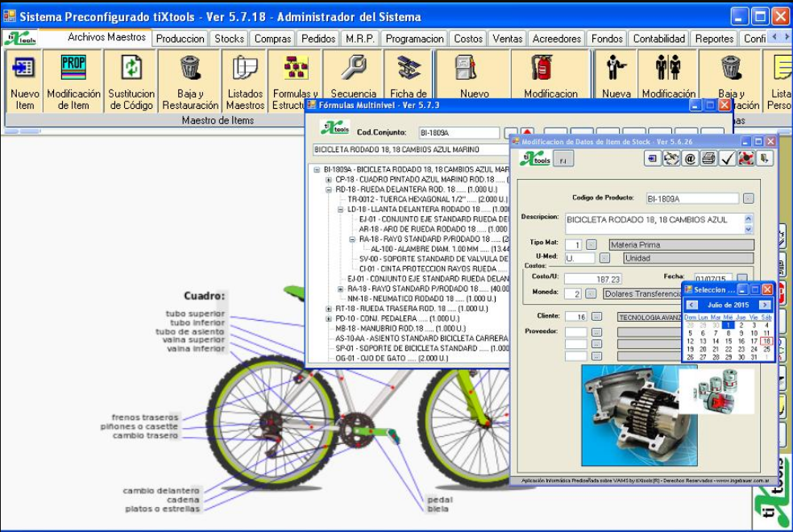Open the Secuencia wrench tool
Screen dimensions: 793x532
click(353, 75)
